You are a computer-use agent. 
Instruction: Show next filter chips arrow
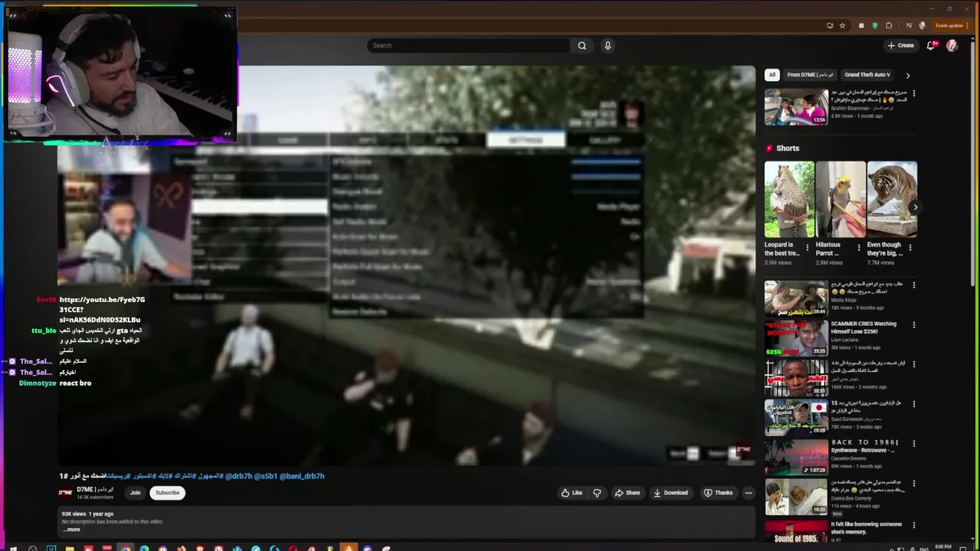(908, 75)
